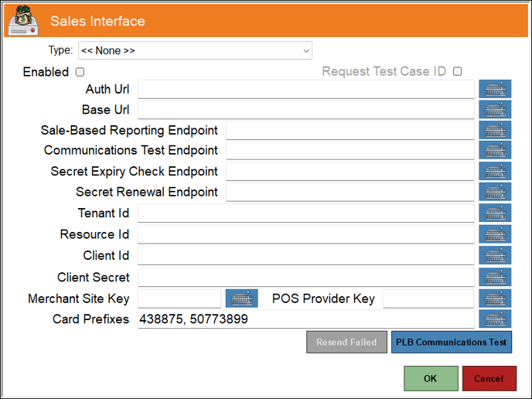
Task: Click keyboard icon for POS Provider Key
Action: (x=495, y=298)
